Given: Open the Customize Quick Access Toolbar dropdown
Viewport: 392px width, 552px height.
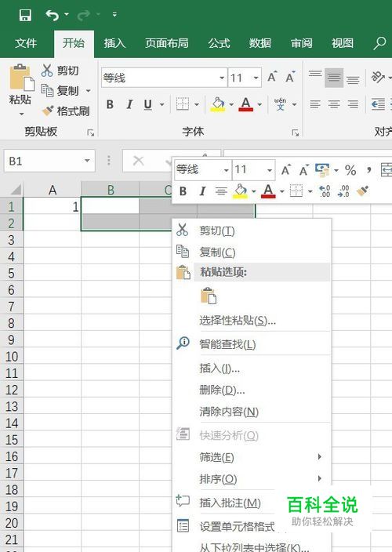Looking at the screenshot, I should [114, 15].
